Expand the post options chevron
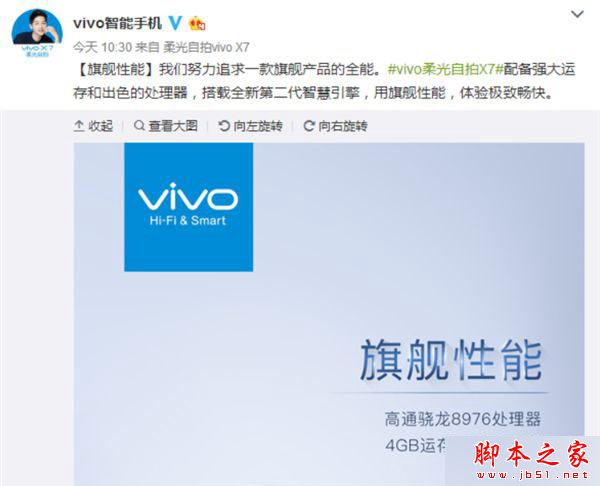The height and width of the screenshot is (486, 600). coord(577,15)
